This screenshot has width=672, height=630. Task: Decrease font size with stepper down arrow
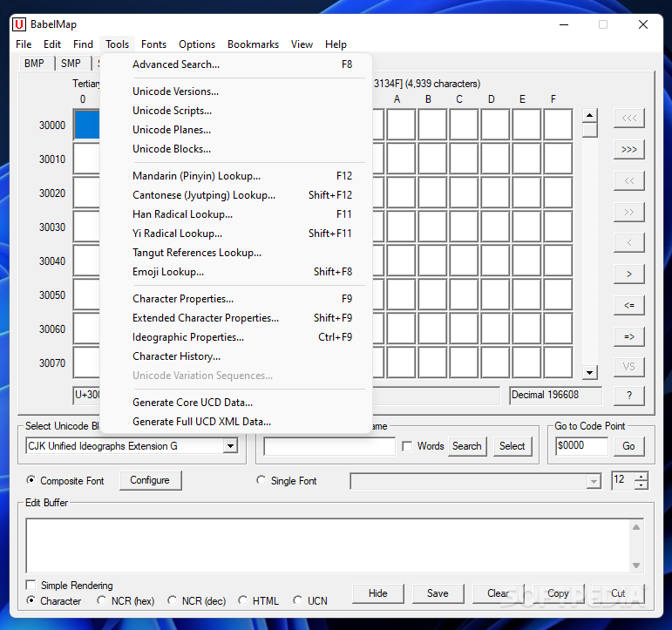(x=641, y=485)
